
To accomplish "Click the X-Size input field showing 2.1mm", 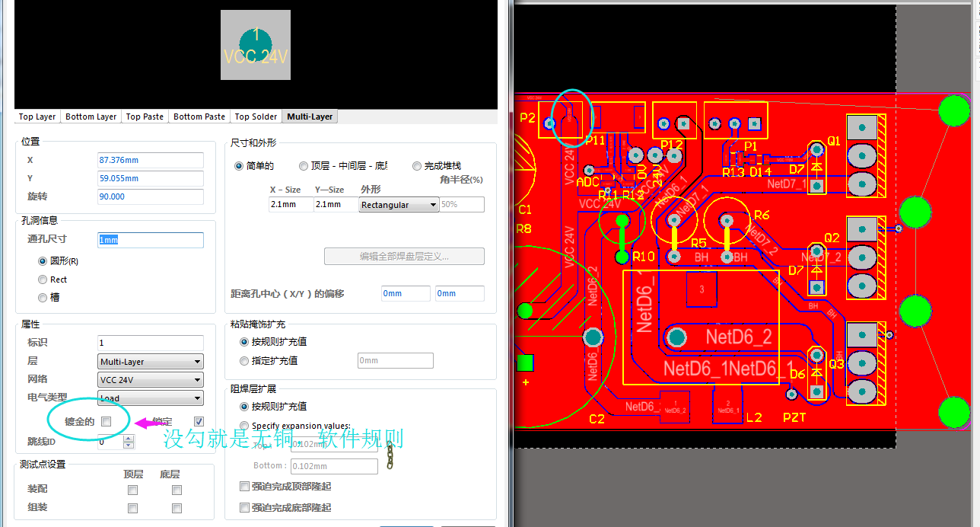I will 291,205.
